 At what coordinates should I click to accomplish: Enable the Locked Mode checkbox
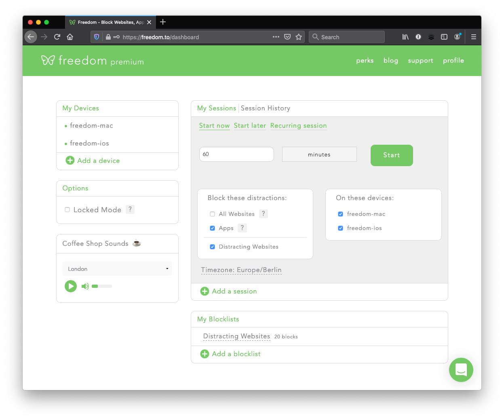tap(67, 209)
